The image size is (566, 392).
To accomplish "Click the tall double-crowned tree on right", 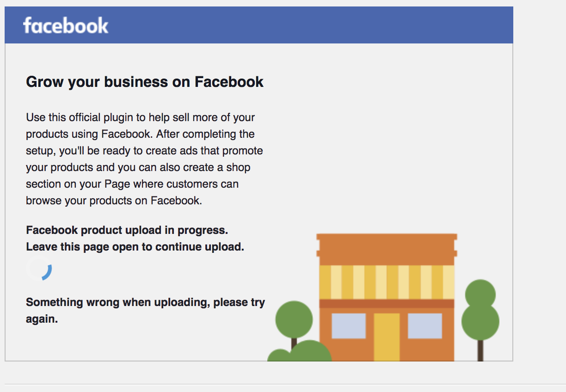I will 480,310.
